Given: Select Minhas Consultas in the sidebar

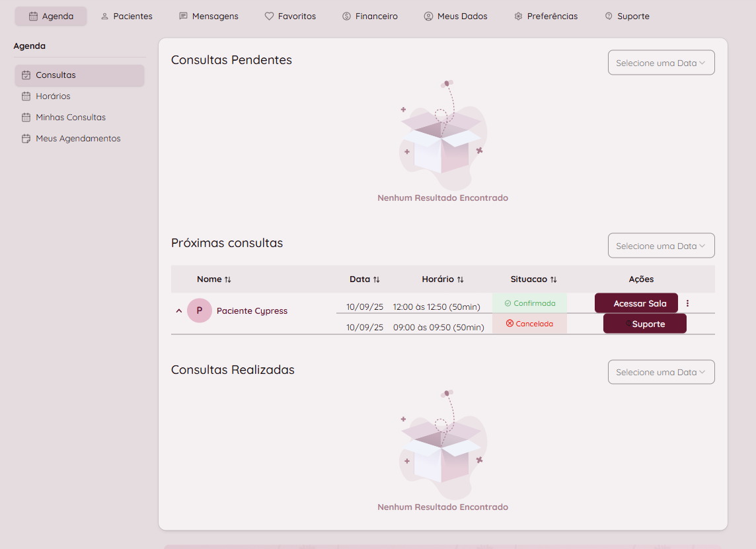Looking at the screenshot, I should tap(71, 118).
